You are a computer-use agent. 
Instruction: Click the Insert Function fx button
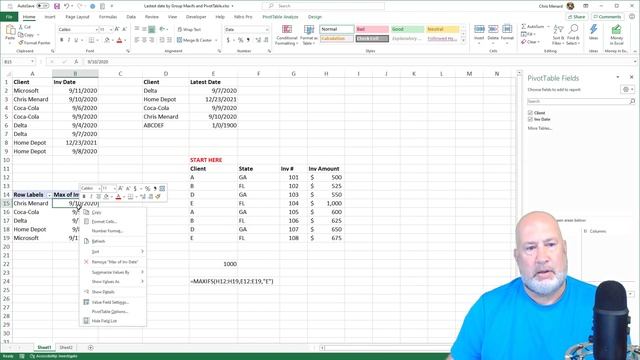76,62
